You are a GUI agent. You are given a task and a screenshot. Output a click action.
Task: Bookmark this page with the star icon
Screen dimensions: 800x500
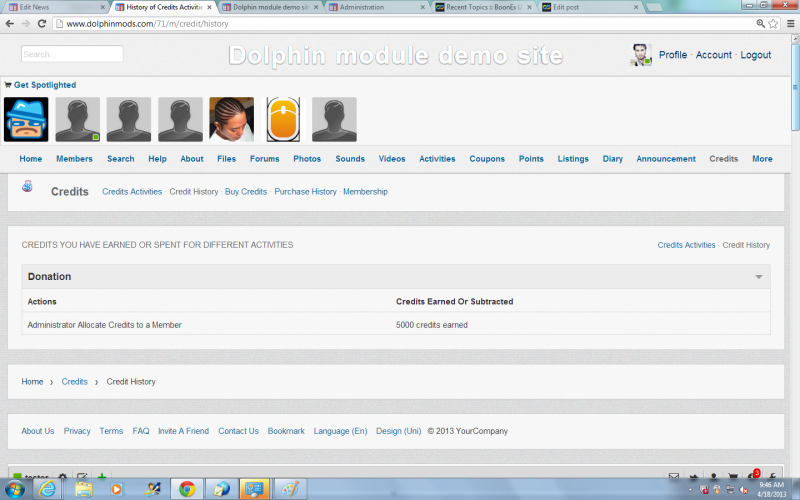coord(773,23)
